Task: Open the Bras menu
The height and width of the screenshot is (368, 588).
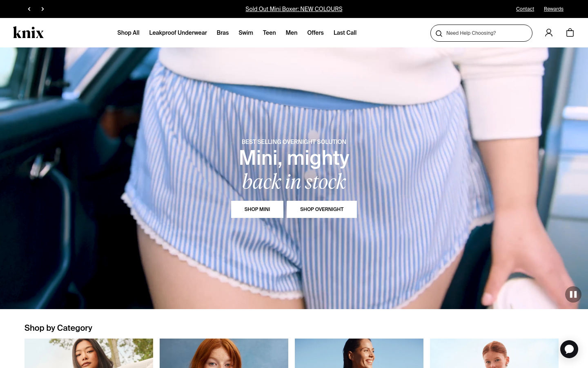Action: pos(223,33)
